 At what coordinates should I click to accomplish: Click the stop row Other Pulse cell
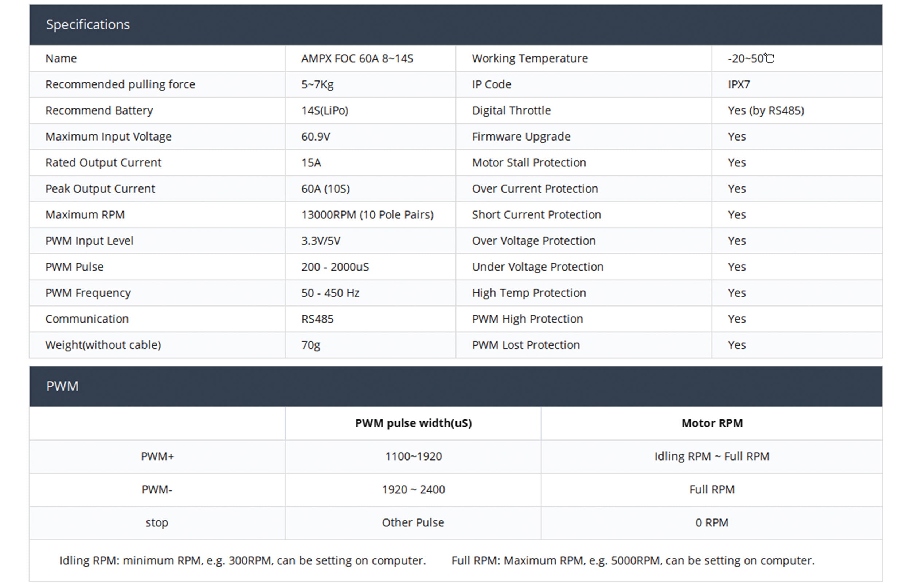[413, 522]
